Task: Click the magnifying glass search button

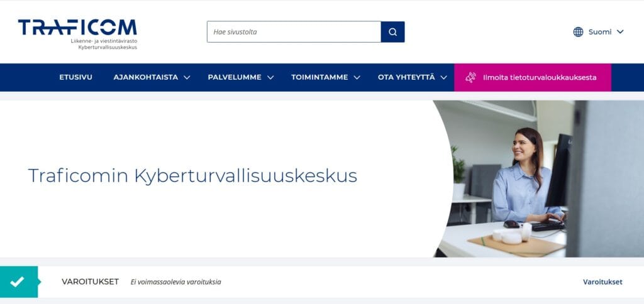Action: (392, 32)
